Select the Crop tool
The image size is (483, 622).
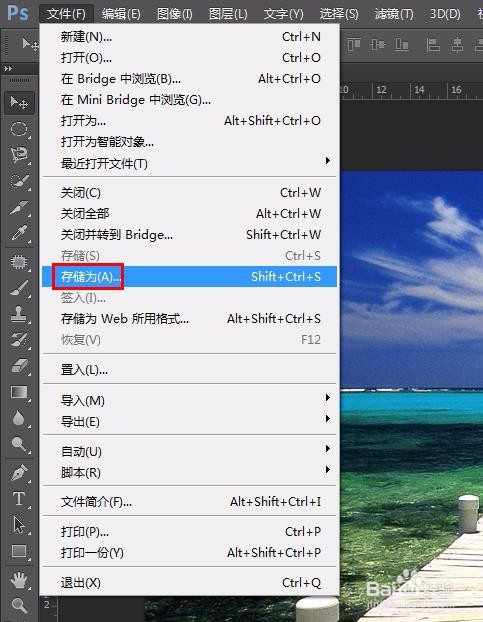[19, 207]
